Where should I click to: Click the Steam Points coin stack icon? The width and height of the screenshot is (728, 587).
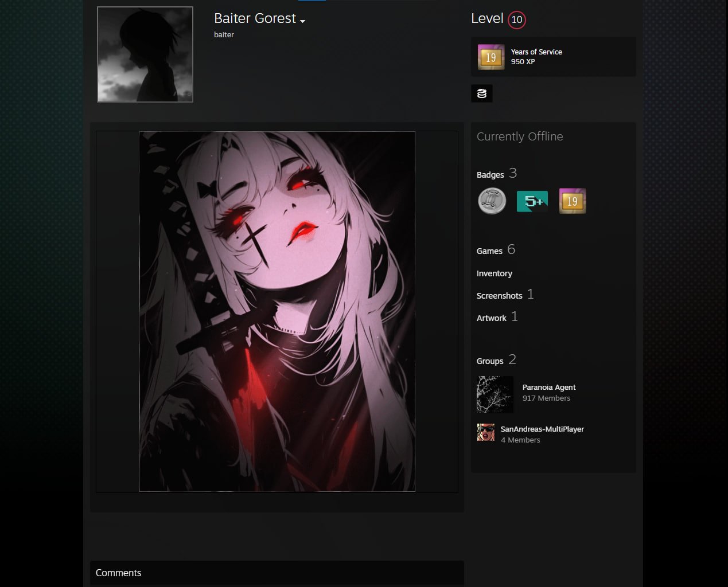(482, 93)
